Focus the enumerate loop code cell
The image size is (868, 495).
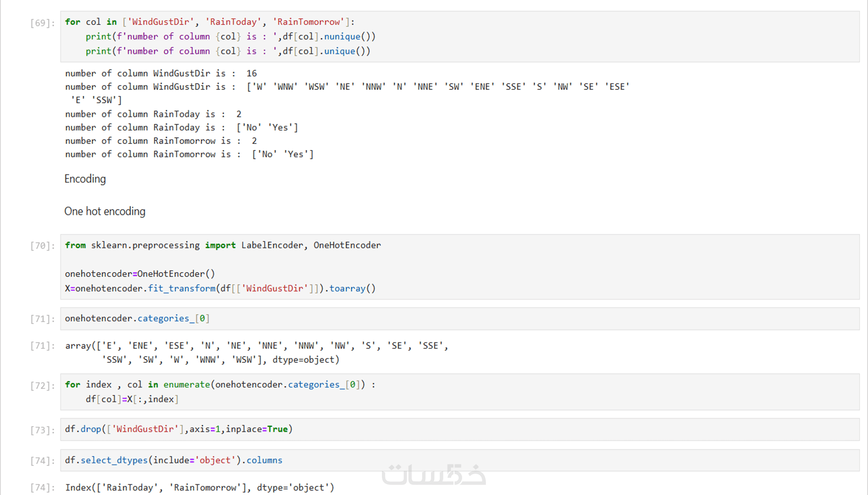click(x=460, y=392)
